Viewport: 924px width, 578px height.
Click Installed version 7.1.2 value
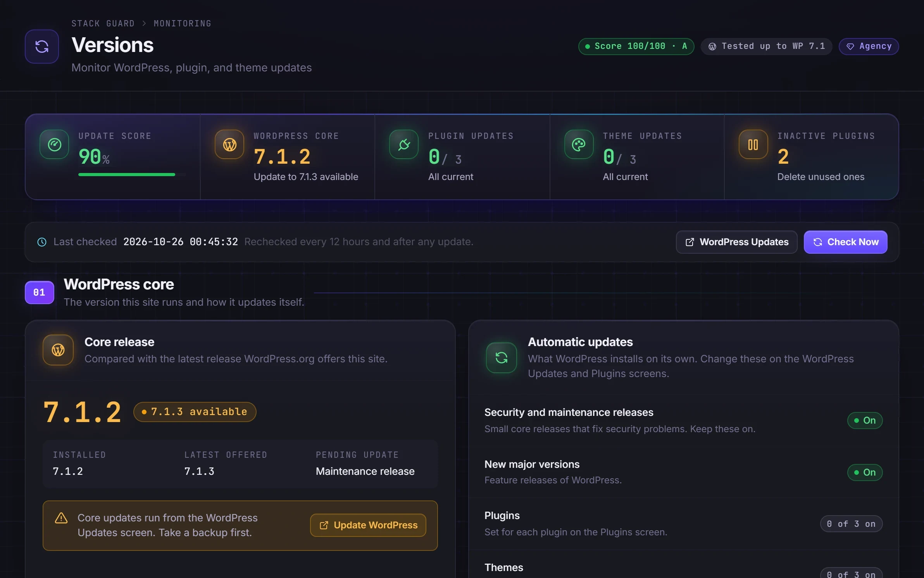pos(68,471)
